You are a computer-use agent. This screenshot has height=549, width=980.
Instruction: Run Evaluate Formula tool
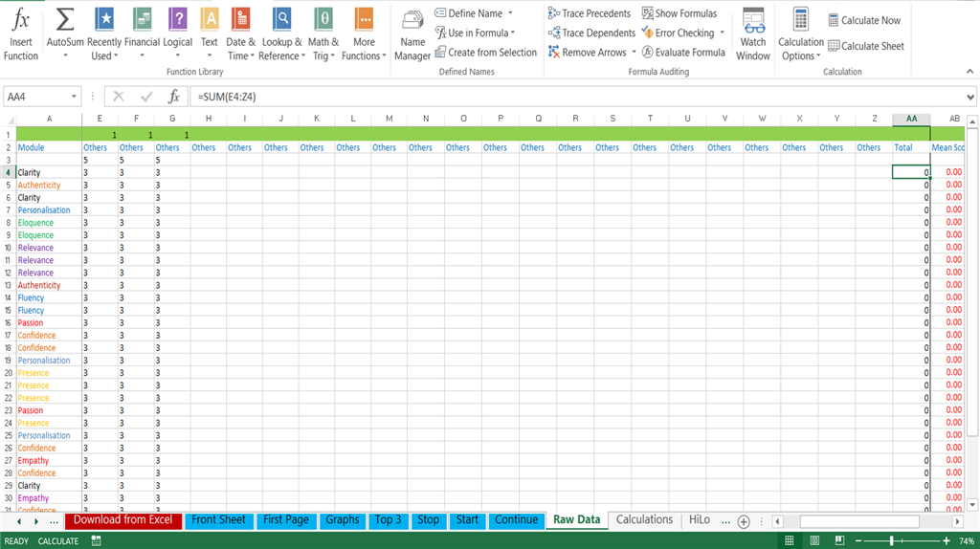[683, 53]
